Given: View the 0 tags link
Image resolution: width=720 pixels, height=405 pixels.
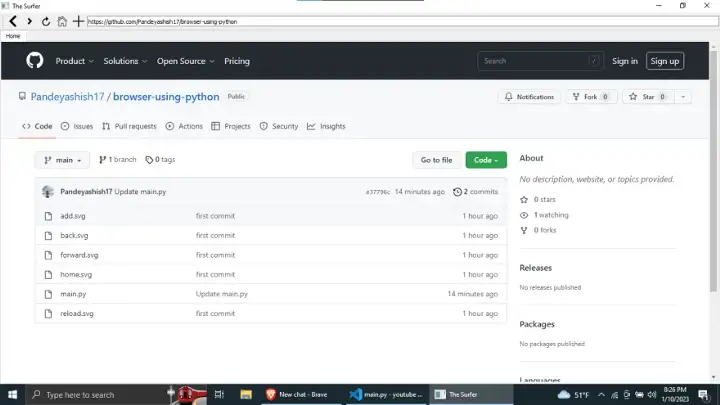Looking at the screenshot, I should tap(160, 160).
